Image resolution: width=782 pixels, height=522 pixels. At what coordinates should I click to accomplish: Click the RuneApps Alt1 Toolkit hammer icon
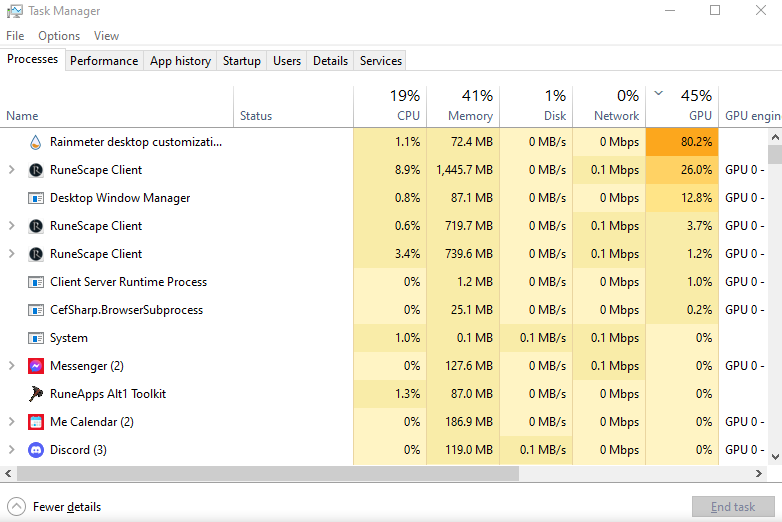pyautogui.click(x=35, y=394)
